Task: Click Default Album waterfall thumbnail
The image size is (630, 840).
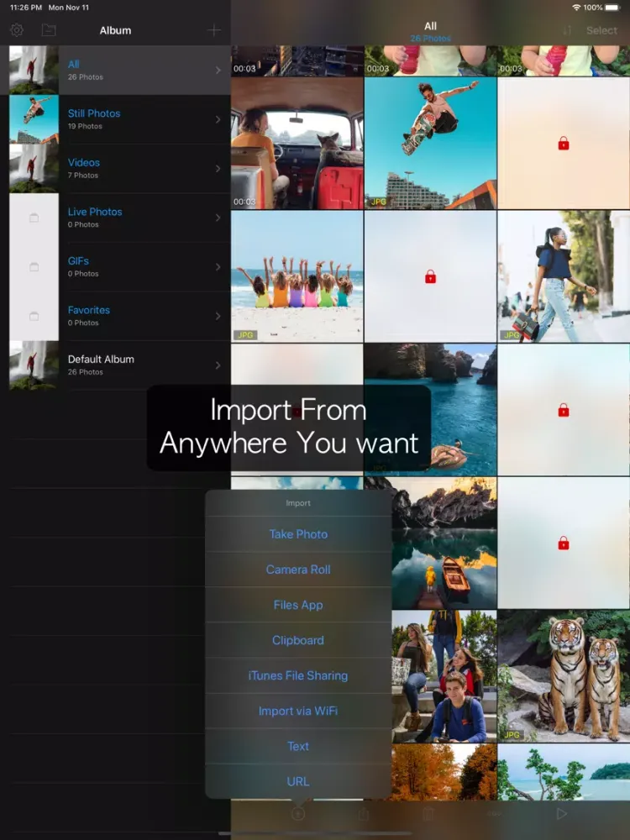Action: click(x=34, y=365)
